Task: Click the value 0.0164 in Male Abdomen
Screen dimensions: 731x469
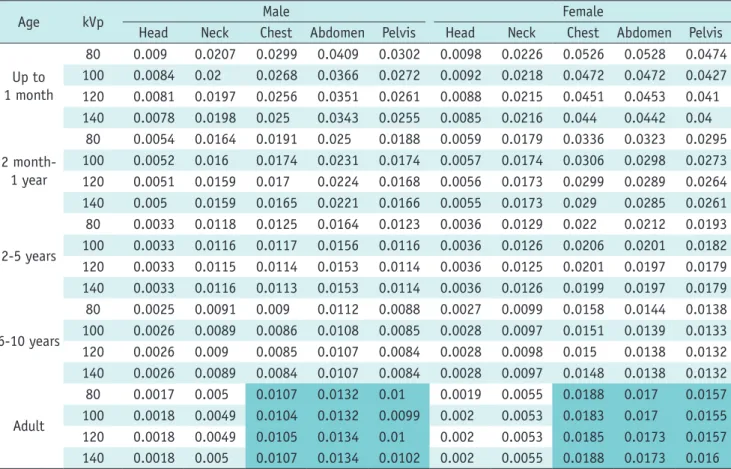Action: click(338, 224)
